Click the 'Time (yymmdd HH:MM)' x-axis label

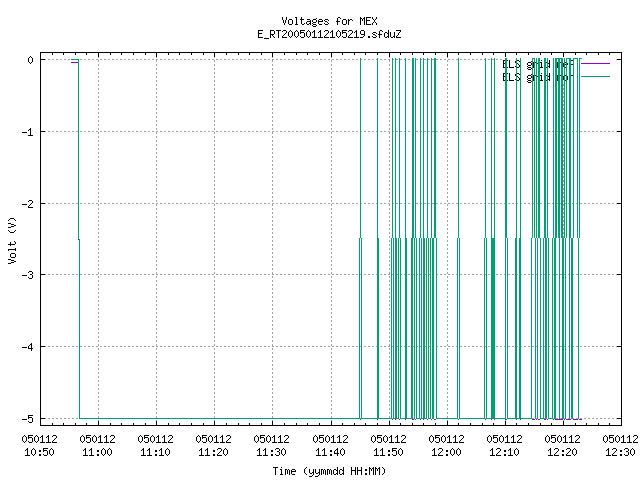click(x=329, y=471)
